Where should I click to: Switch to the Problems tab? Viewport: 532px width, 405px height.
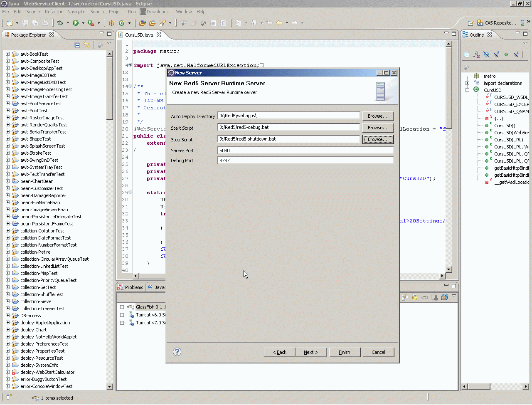(x=133, y=287)
